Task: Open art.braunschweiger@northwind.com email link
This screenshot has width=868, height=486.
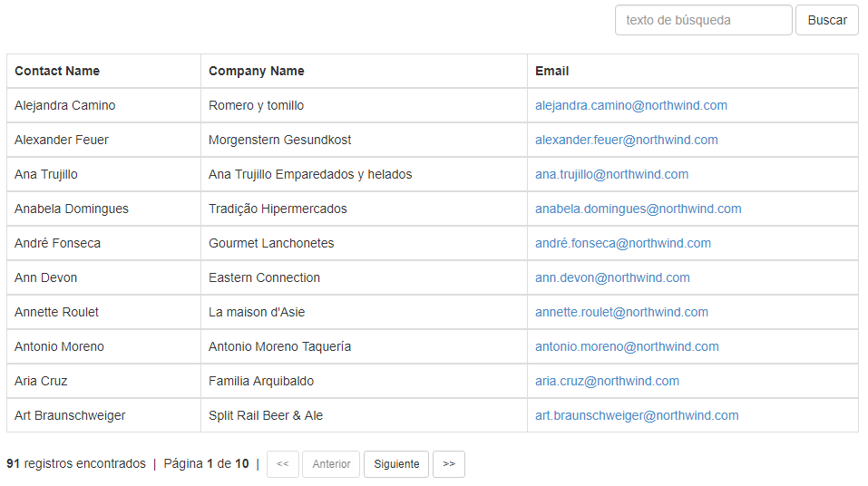Action: coord(637,415)
